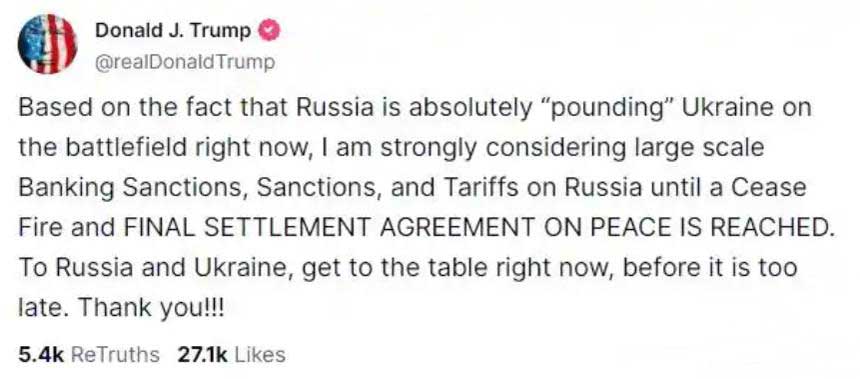
Task: Visit the @realDonaldTrump handle link
Action: (x=185, y=63)
